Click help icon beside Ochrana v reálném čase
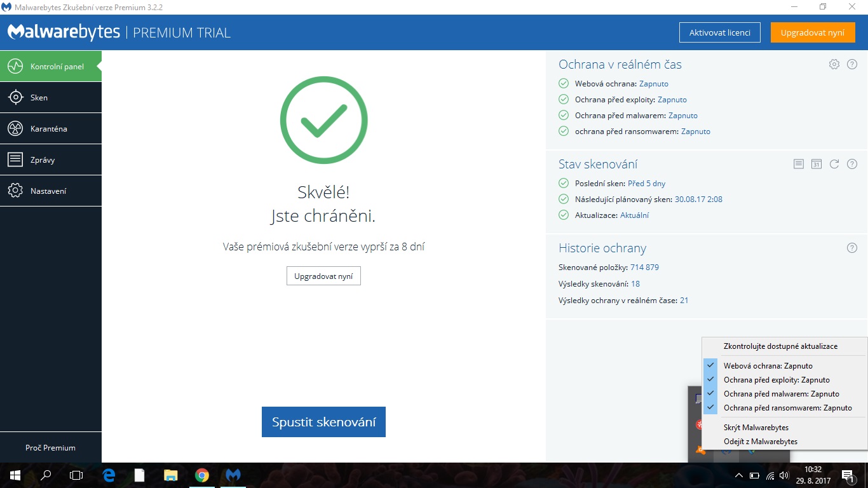The image size is (868, 488). click(852, 64)
